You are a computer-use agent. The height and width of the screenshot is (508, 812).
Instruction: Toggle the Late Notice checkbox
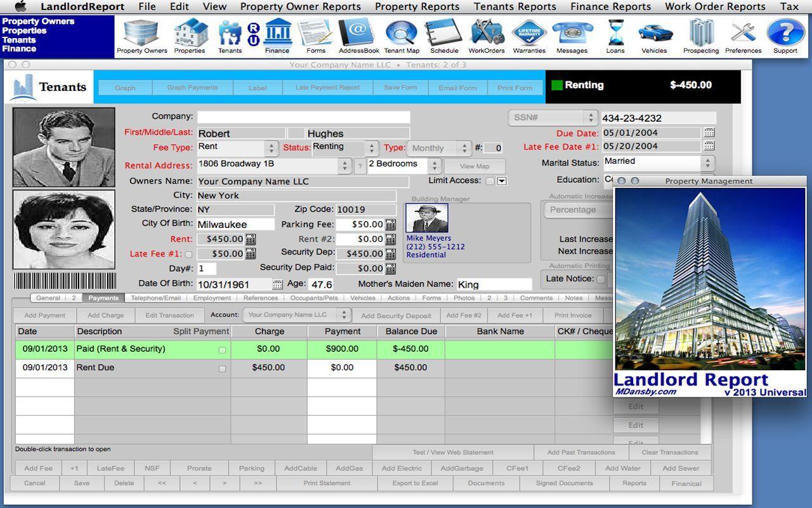pyautogui.click(x=600, y=279)
